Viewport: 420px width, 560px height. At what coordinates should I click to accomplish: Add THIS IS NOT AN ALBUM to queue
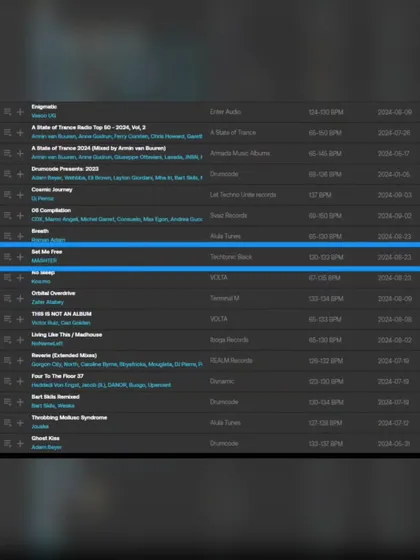[8, 319]
